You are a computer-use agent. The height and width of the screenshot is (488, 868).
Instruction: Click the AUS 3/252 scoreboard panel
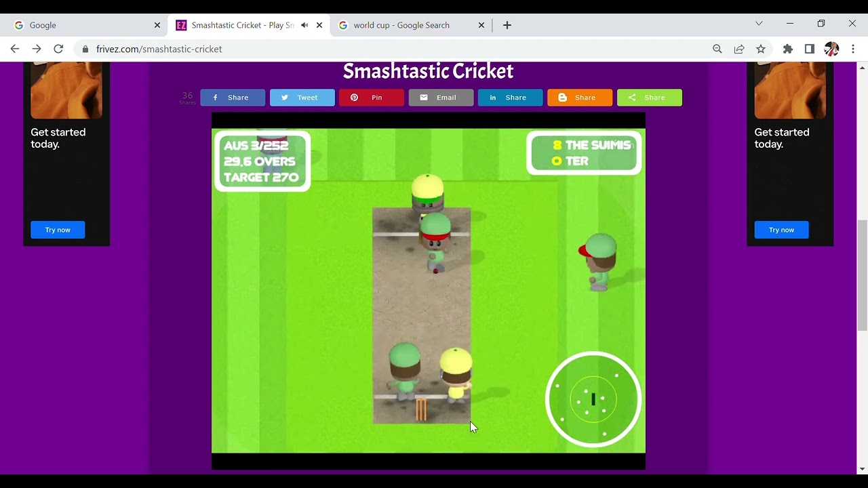[262, 161]
